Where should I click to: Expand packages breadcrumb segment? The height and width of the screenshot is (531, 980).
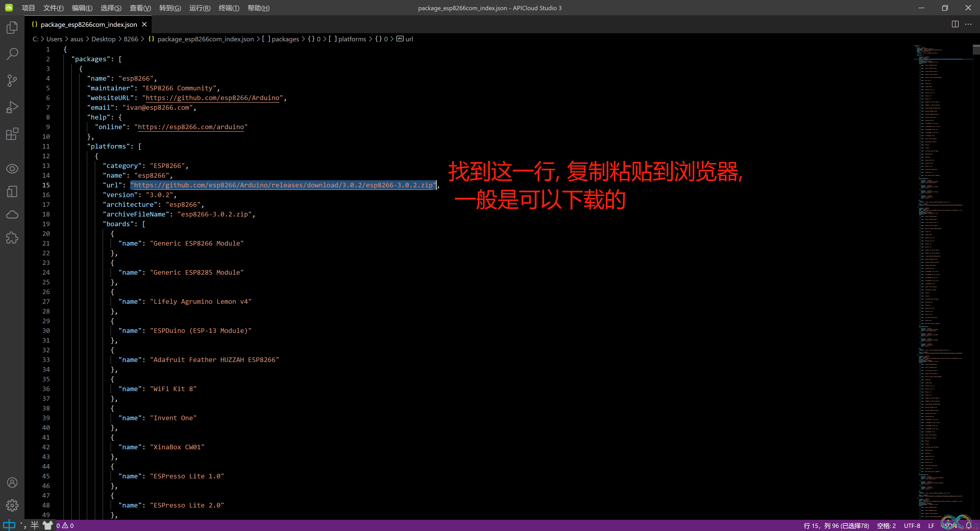tap(281, 39)
